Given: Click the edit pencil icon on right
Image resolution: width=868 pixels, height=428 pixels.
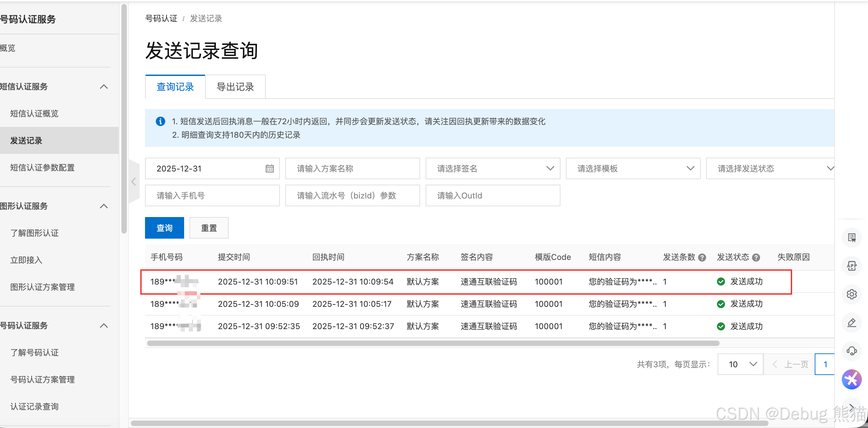Looking at the screenshot, I should [851, 323].
